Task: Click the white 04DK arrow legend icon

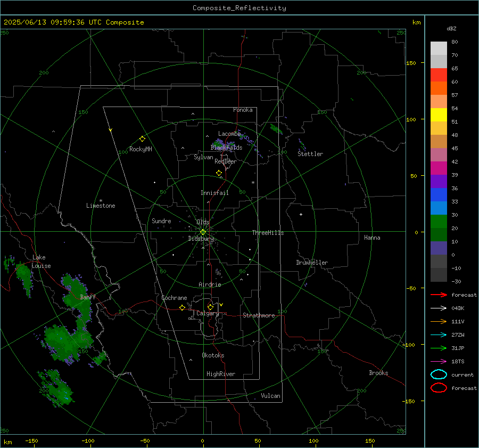Action: 439,308
